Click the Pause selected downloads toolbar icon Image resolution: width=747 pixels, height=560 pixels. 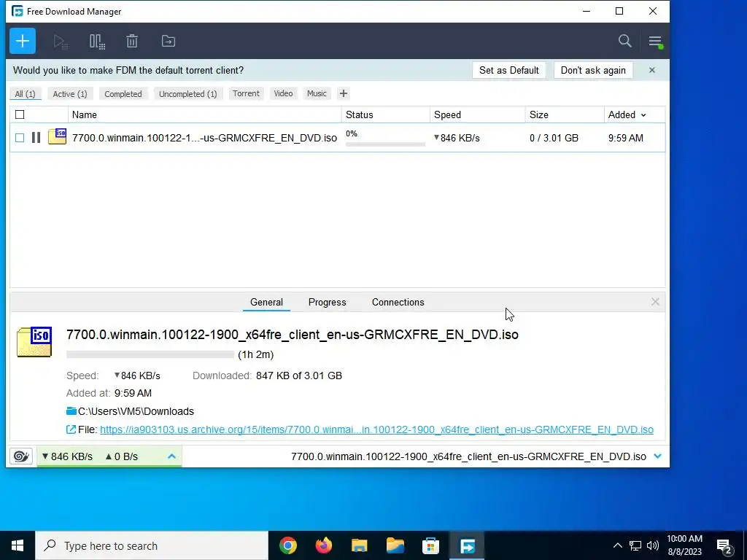(97, 42)
